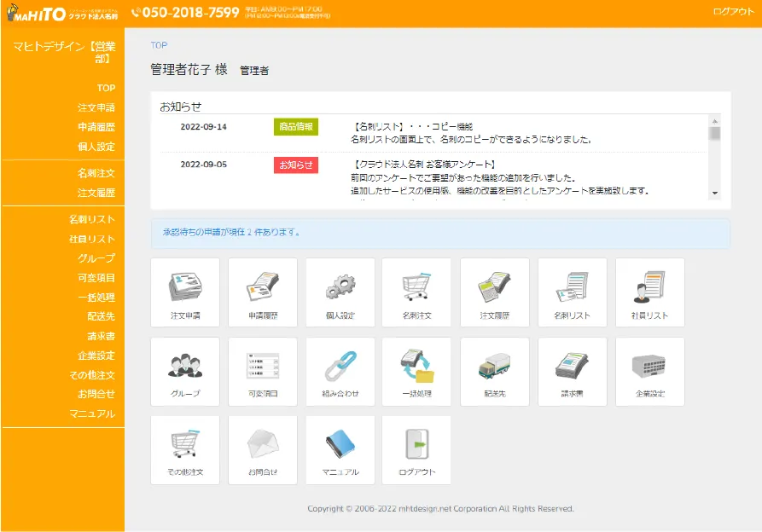Viewport: 762px width, 532px height.
Task: Open the 組み合わせ chain-link icon
Action: (x=340, y=371)
